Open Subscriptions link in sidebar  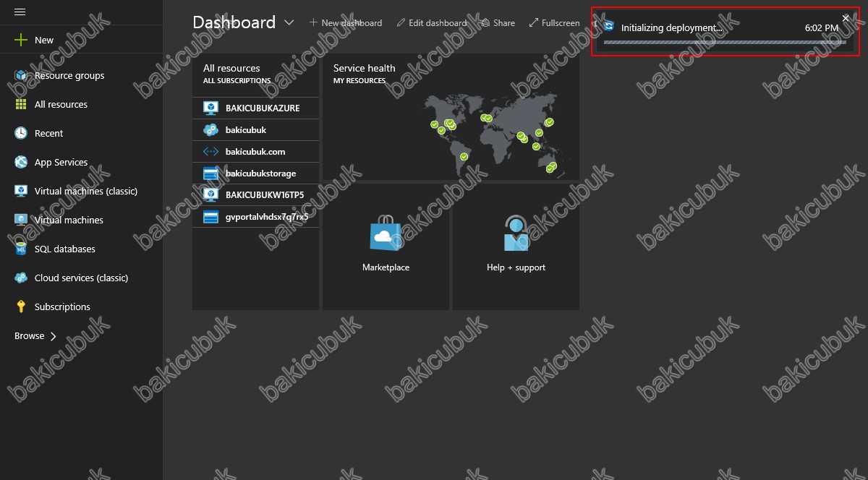click(62, 307)
